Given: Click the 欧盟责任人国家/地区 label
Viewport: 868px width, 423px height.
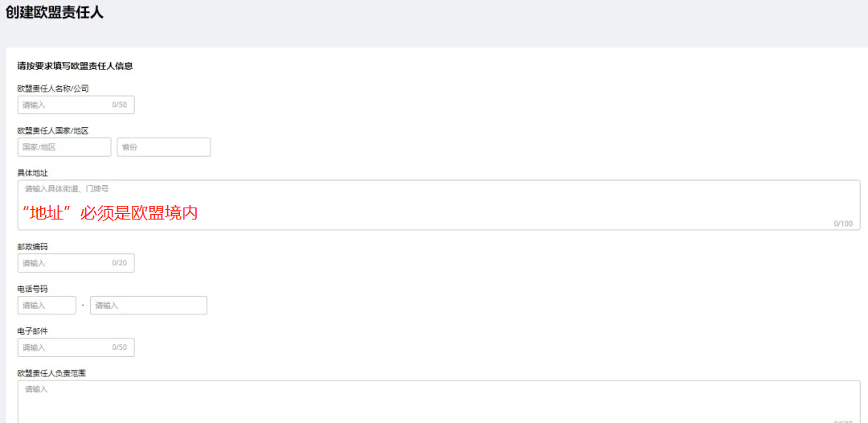Looking at the screenshot, I should pyautogui.click(x=53, y=130).
